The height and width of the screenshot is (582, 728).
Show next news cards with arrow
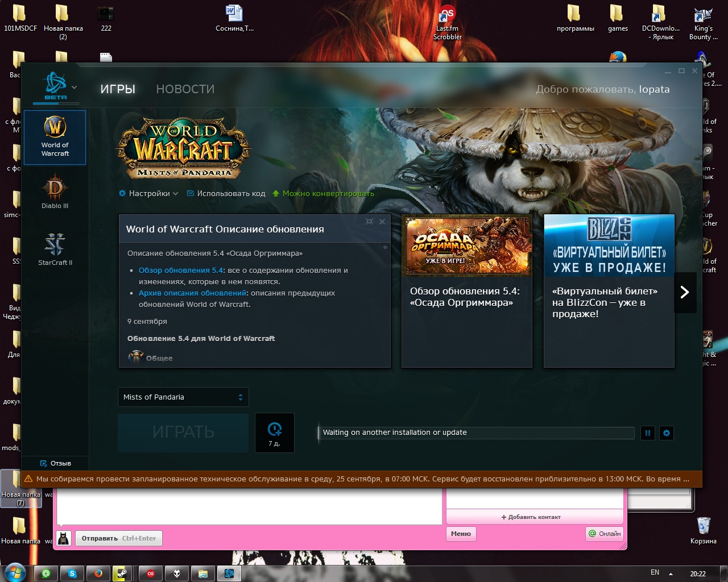coord(685,292)
